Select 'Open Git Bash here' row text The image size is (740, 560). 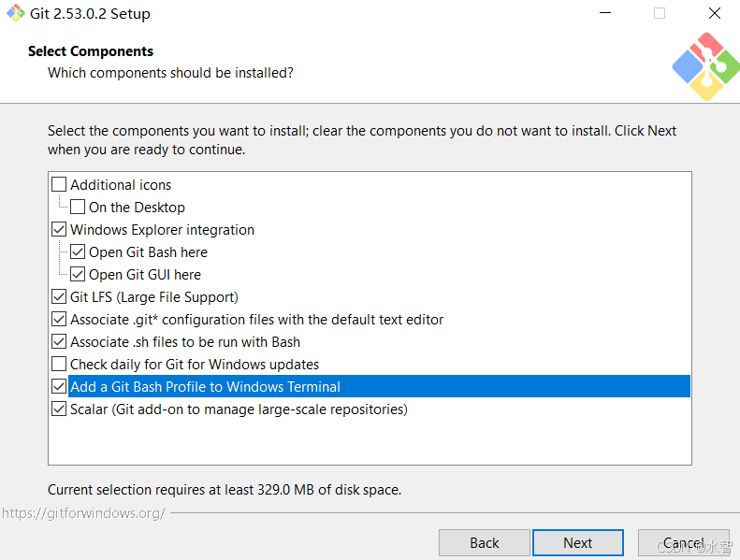[x=148, y=252]
